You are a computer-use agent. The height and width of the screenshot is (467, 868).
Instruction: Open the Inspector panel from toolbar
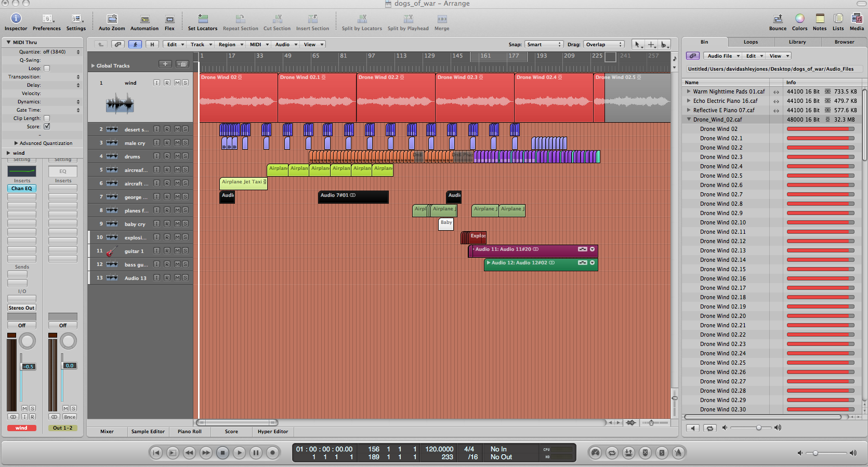(x=16, y=19)
